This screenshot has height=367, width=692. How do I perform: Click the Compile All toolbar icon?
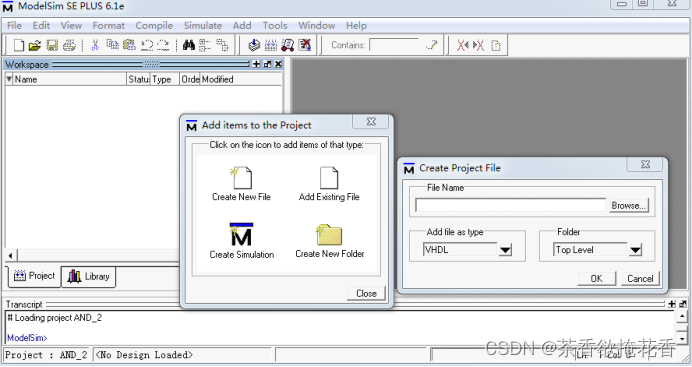pyautogui.click(x=271, y=45)
